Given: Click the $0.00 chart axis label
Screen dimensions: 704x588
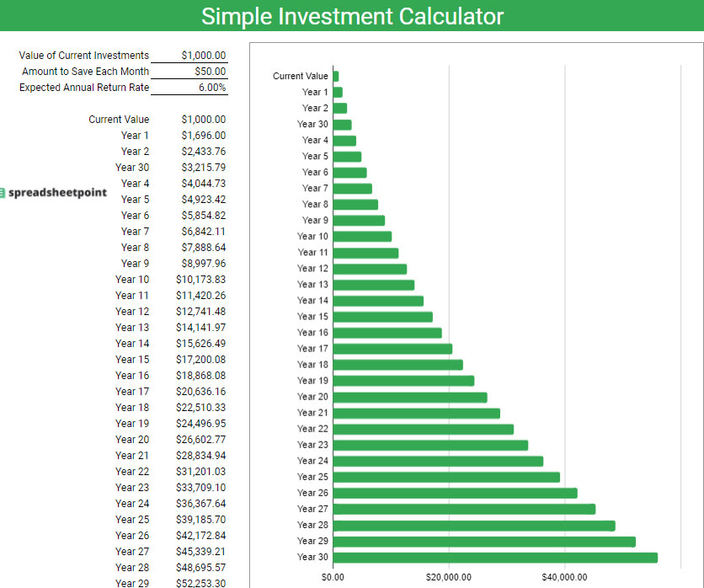Looking at the screenshot, I should pyautogui.click(x=333, y=577).
